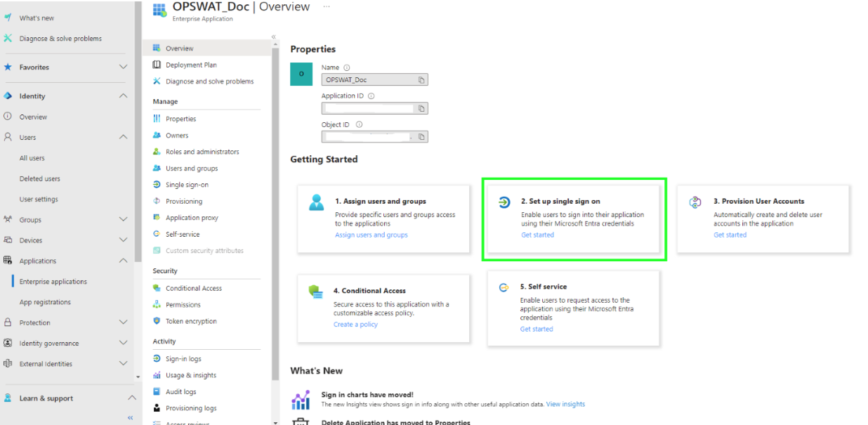Click the Sign in charts bar graph icon
Screen dimensions: 868x425
pyautogui.click(x=301, y=400)
